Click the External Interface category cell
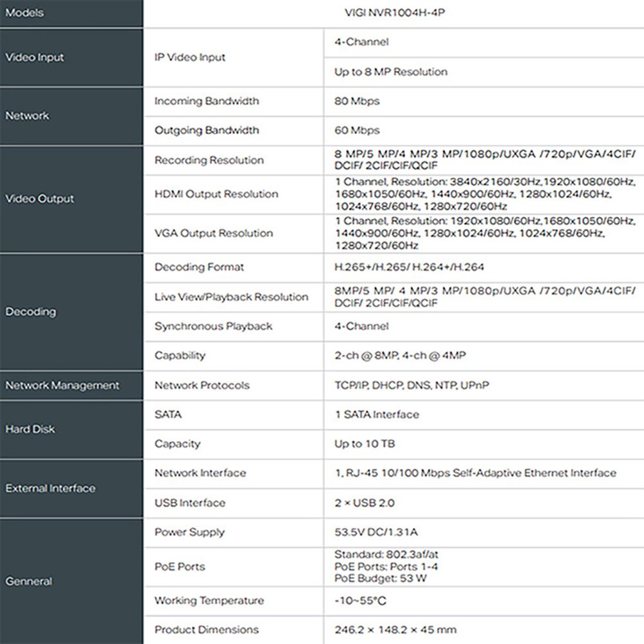Image resolution: width=644 pixels, height=644 pixels. tap(50, 488)
